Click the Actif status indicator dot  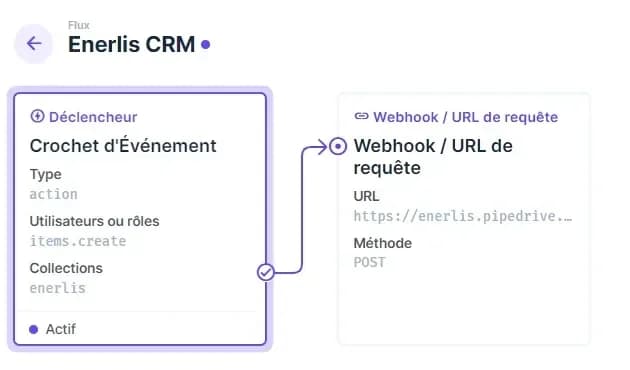34,329
